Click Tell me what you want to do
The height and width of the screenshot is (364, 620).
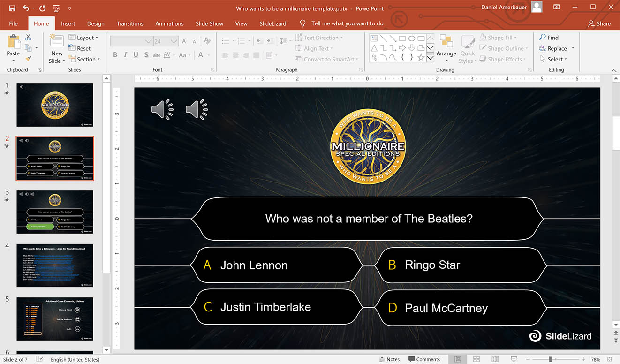pyautogui.click(x=341, y=23)
